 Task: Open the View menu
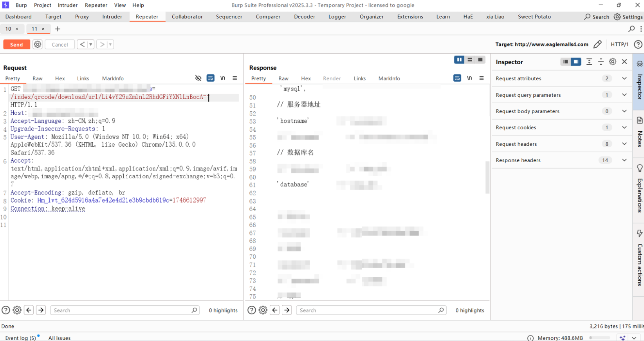click(120, 5)
